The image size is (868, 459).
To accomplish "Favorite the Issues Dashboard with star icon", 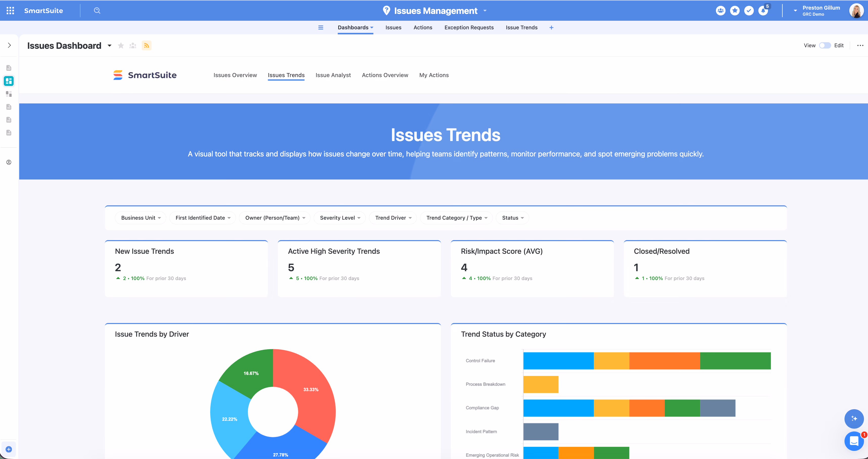I will 121,45.
